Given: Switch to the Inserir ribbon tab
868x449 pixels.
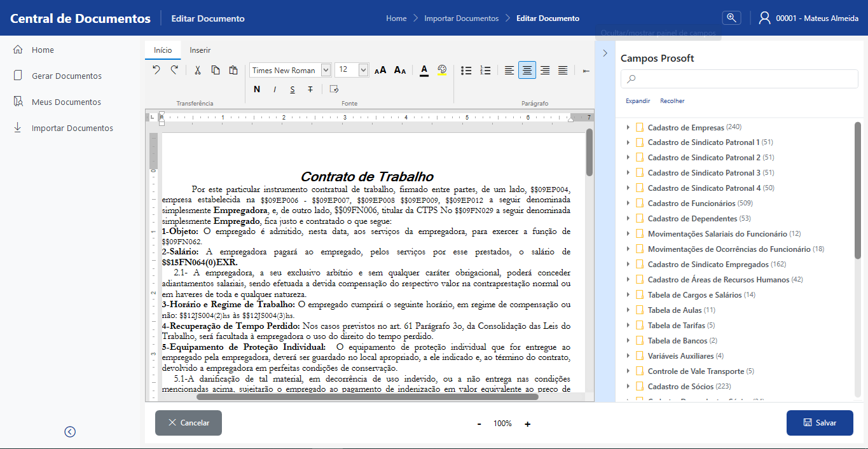Looking at the screenshot, I should coord(200,50).
